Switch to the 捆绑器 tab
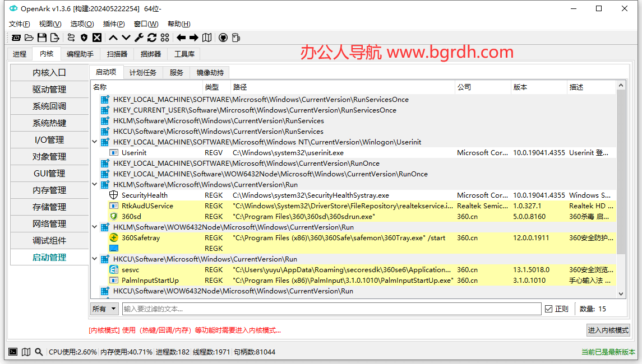This screenshot has height=364, width=642. pyautogui.click(x=151, y=54)
